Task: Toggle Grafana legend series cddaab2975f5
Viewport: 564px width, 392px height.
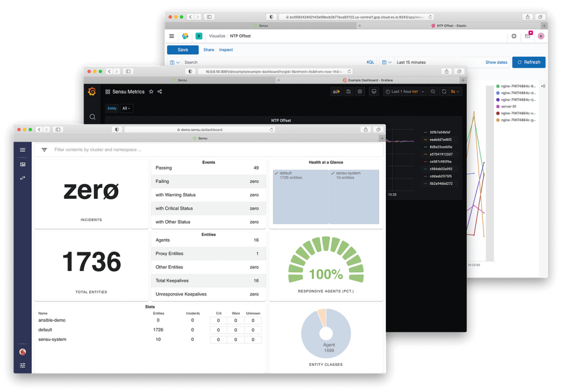Action: [x=441, y=176]
